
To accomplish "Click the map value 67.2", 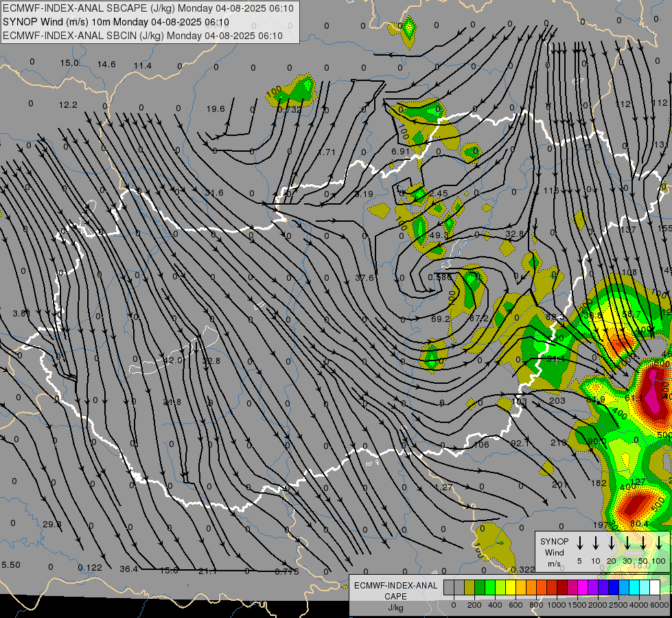I will tap(478, 318).
